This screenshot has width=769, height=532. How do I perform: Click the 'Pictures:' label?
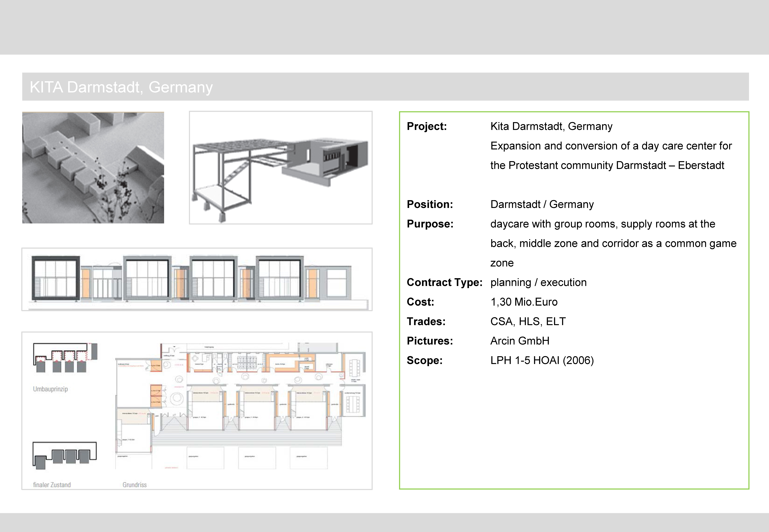pos(430,341)
